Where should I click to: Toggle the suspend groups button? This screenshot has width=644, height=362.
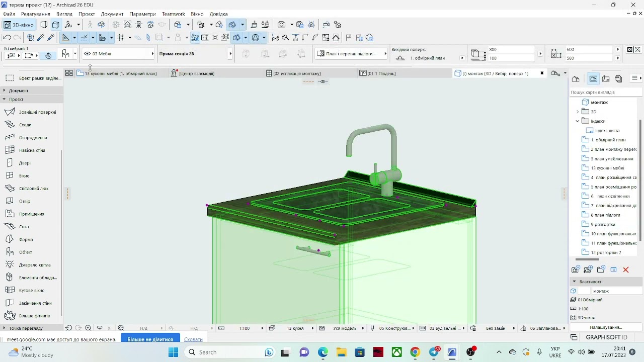click(x=195, y=38)
